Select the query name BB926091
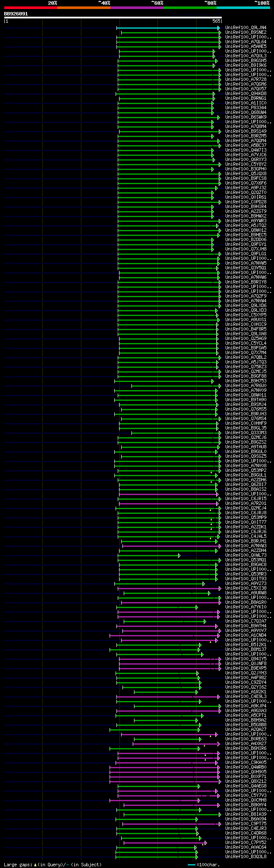 pos(16,14)
